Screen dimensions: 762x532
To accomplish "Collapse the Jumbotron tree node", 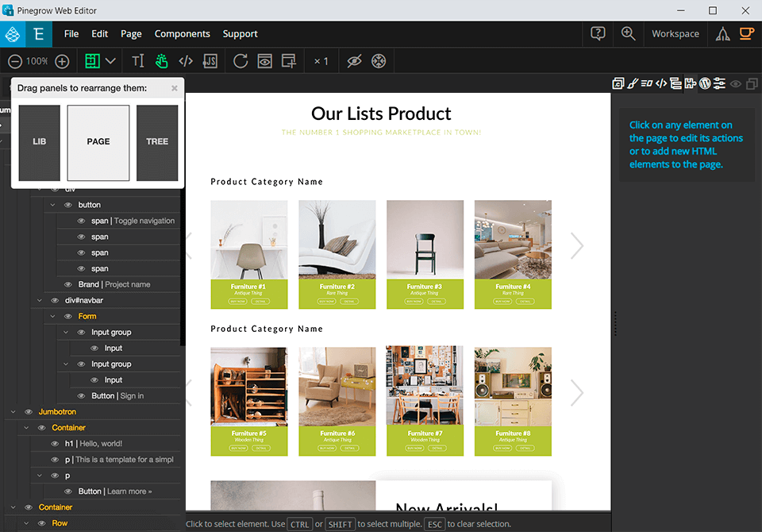I will click(13, 411).
